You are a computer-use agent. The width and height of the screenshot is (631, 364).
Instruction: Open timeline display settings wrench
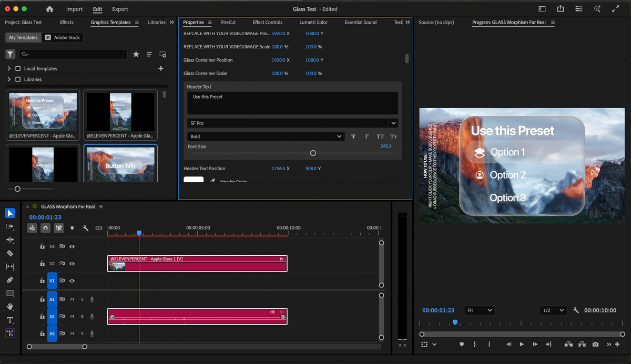(x=85, y=228)
